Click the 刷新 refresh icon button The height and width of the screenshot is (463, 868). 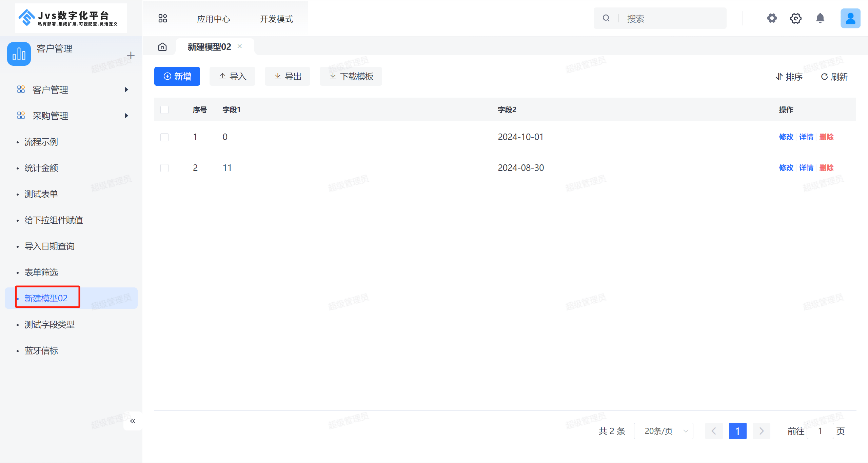coord(834,77)
